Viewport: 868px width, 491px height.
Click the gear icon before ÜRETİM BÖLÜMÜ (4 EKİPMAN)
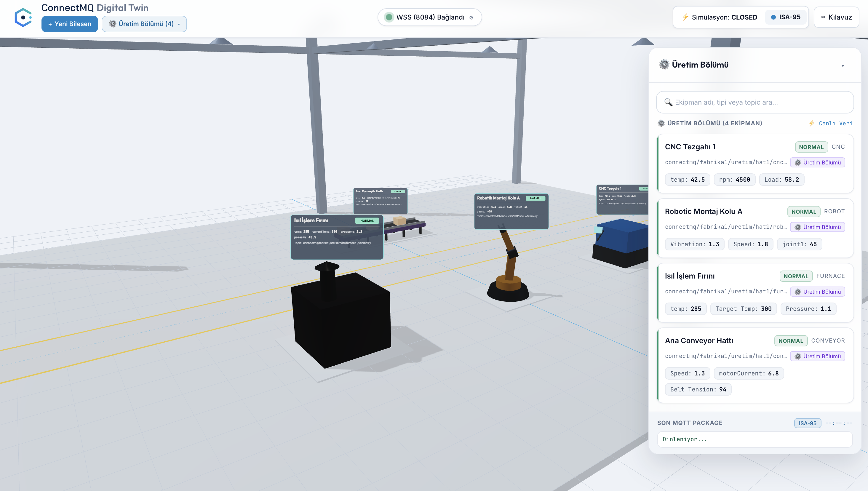661,124
